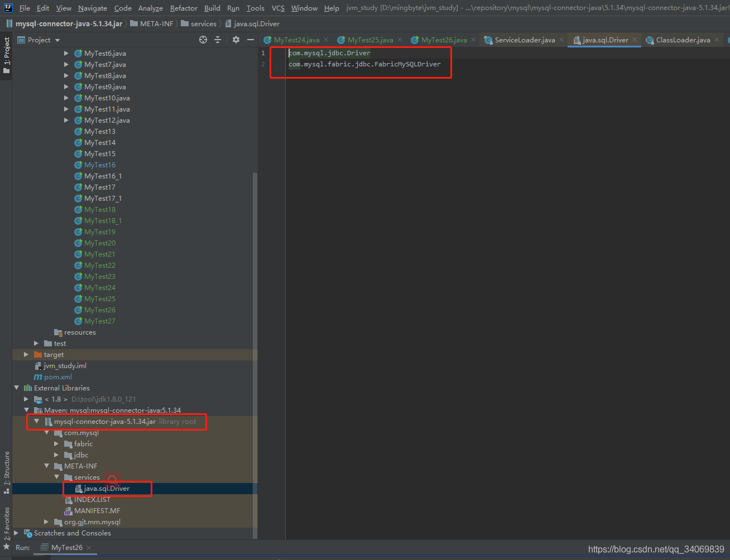Open Project panel settings gear
The height and width of the screenshot is (560, 730).
pyautogui.click(x=236, y=40)
